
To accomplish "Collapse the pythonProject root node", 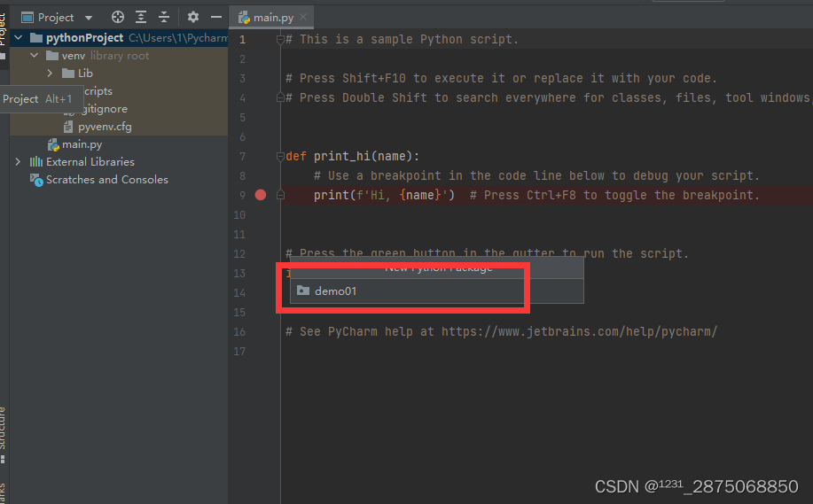I will (x=18, y=38).
